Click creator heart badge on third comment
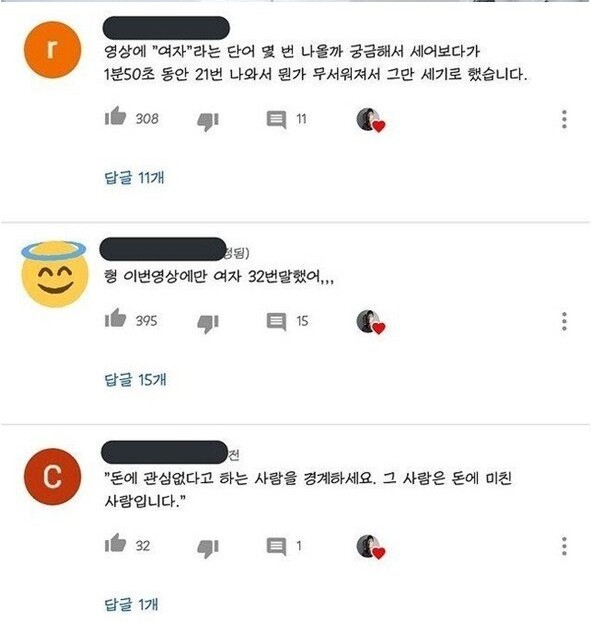591x622 pixels. (x=370, y=547)
